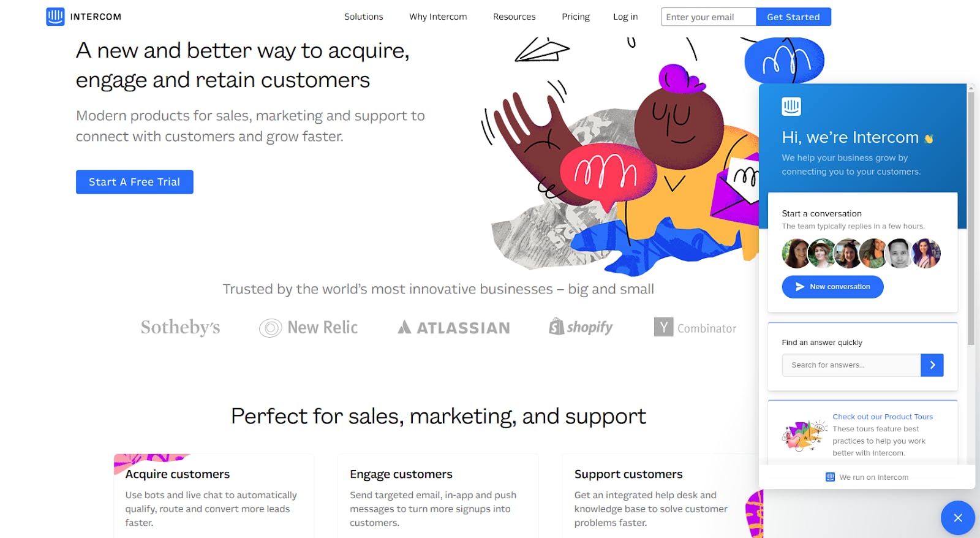The width and height of the screenshot is (980, 538).
Task: Click the Intercom logo icon in header
Action: click(x=55, y=17)
